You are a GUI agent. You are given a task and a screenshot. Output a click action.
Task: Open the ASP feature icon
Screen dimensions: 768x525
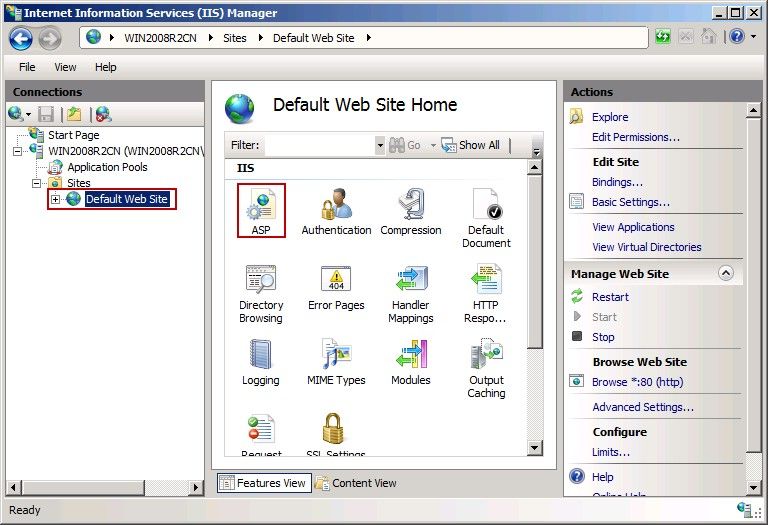[261, 211]
